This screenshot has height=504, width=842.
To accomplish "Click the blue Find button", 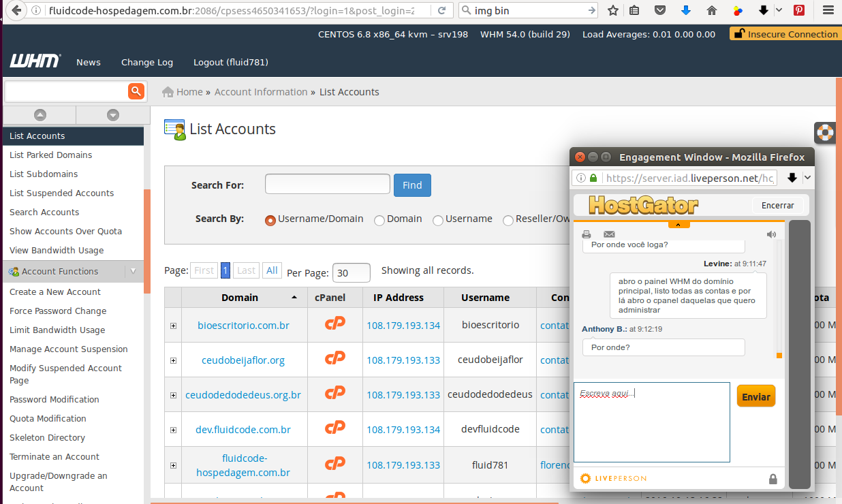I will pos(412,185).
